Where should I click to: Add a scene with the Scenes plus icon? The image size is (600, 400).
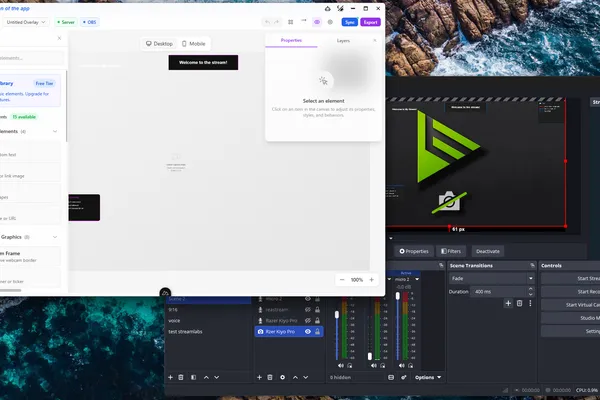170,377
